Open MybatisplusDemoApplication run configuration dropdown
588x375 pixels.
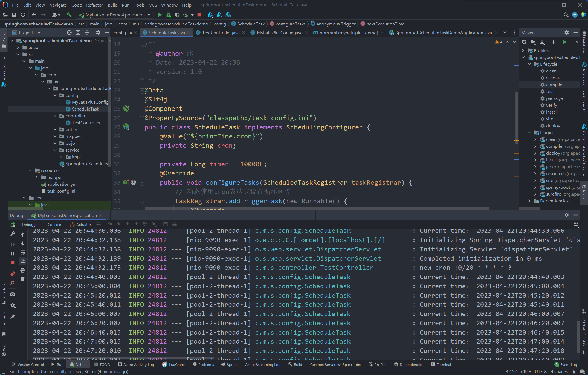(115, 15)
